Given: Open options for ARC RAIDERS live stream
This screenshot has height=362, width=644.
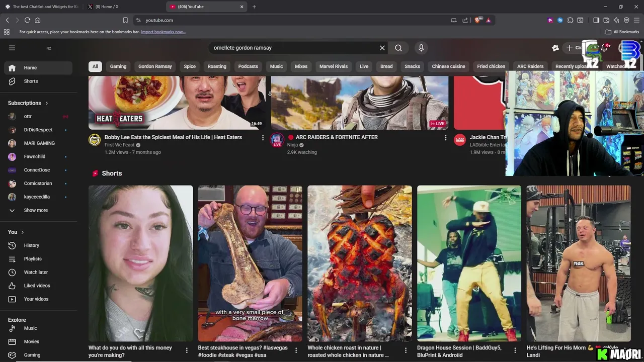Looking at the screenshot, I should [x=445, y=138].
